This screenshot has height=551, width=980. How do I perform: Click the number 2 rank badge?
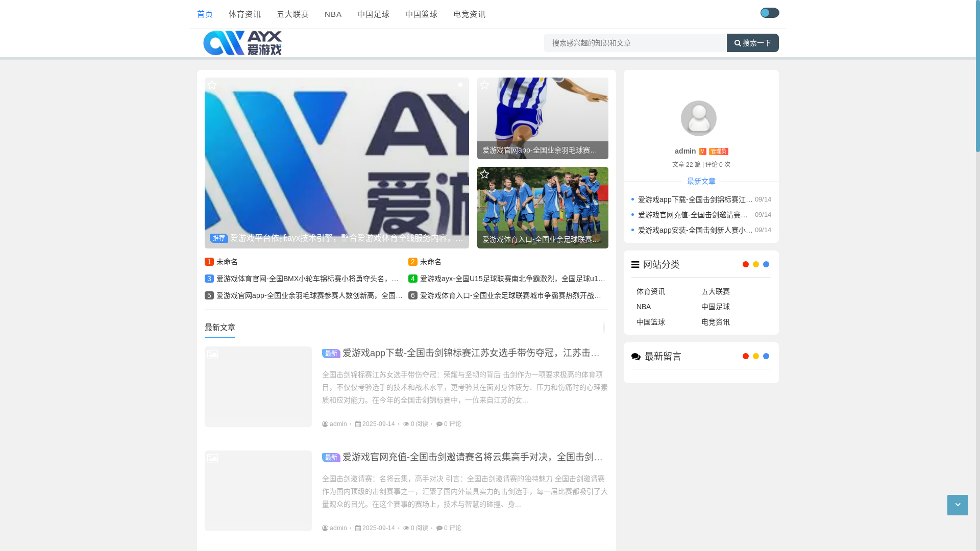coord(413,262)
